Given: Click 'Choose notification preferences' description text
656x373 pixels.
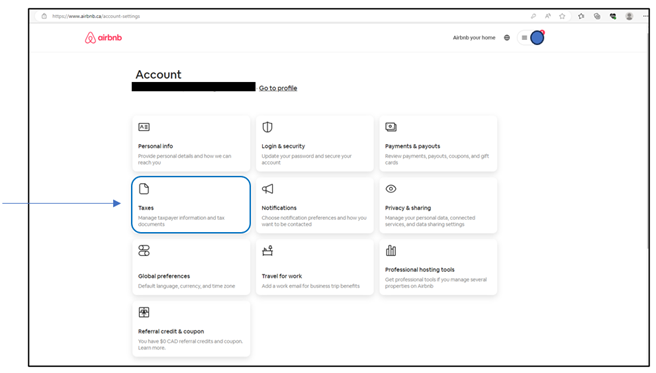Looking at the screenshot, I should (x=314, y=221).
